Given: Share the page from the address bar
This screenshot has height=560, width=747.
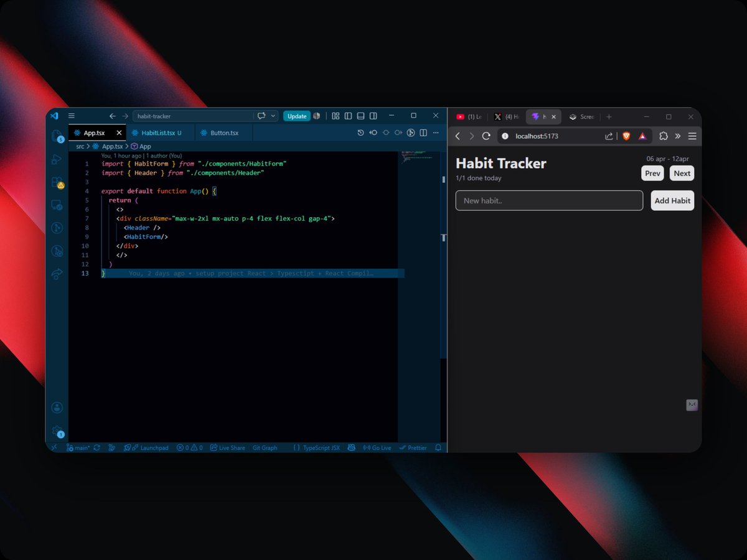Looking at the screenshot, I should pos(609,136).
